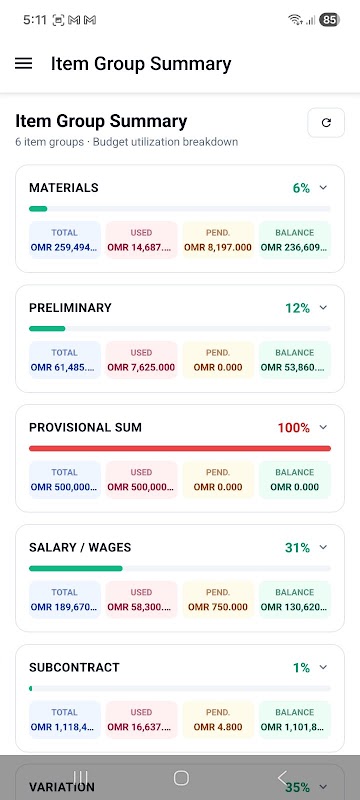
Task: Expand the SALARY / WAGES chevron
Action: point(323,547)
